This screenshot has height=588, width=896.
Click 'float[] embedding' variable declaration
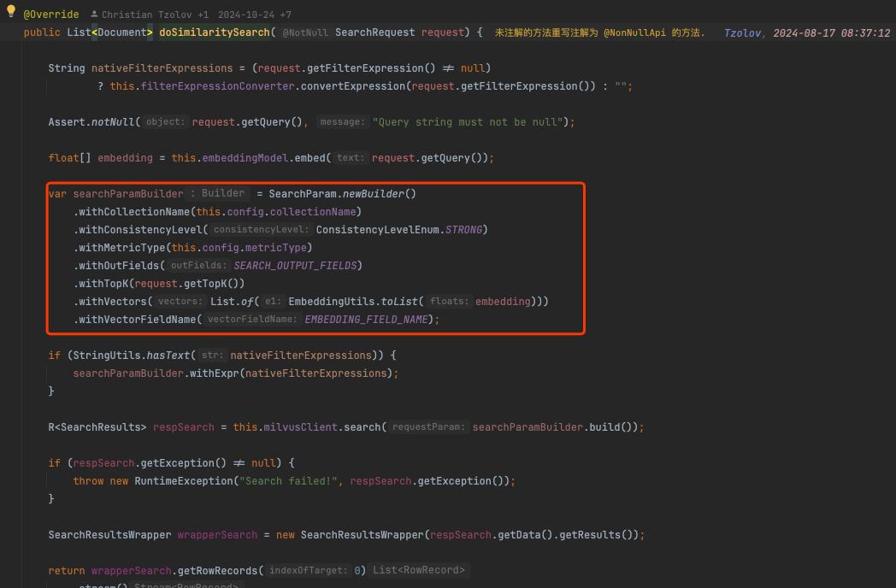pyautogui.click(x=101, y=158)
